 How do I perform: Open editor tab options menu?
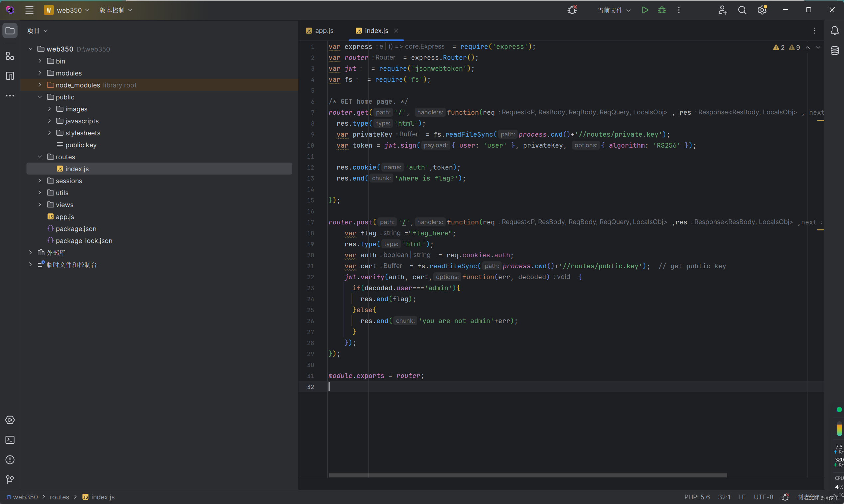(814, 31)
